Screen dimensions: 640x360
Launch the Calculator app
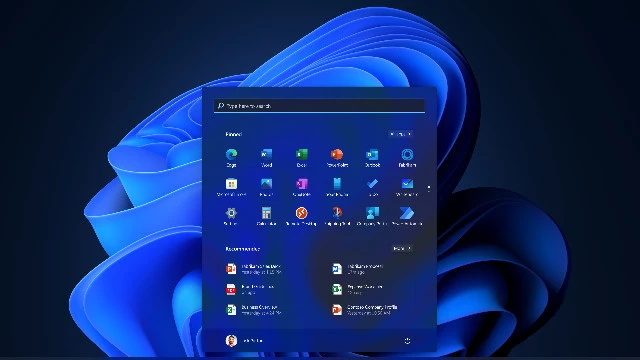[267, 216]
